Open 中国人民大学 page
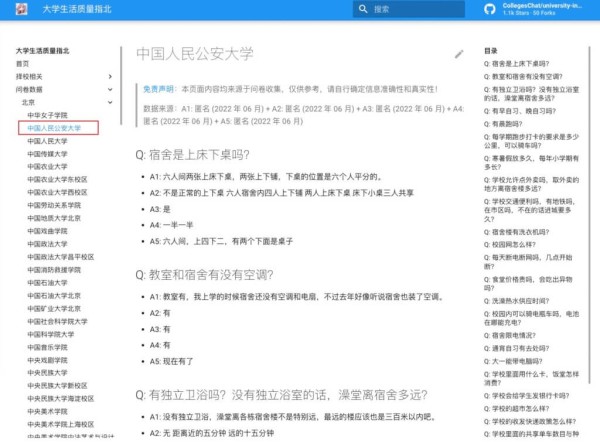 tap(47, 141)
